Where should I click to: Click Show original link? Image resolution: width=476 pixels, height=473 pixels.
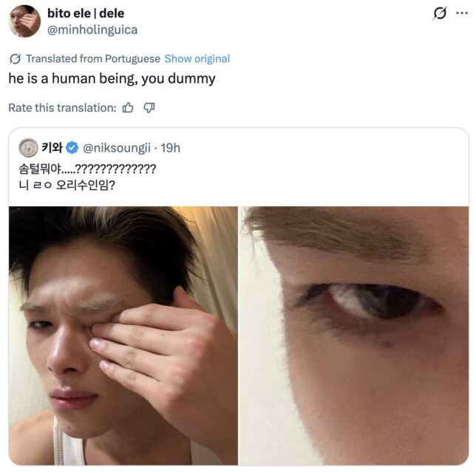tap(197, 59)
